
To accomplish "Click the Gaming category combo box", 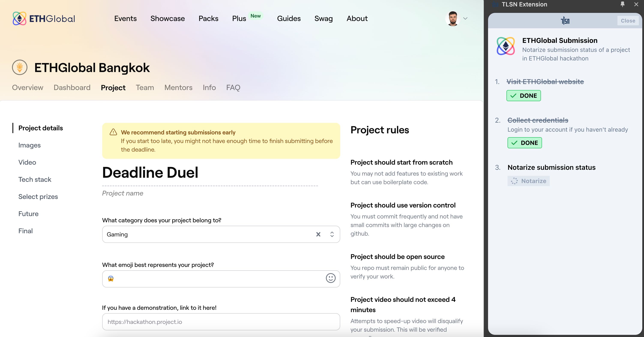I will click(x=221, y=234).
